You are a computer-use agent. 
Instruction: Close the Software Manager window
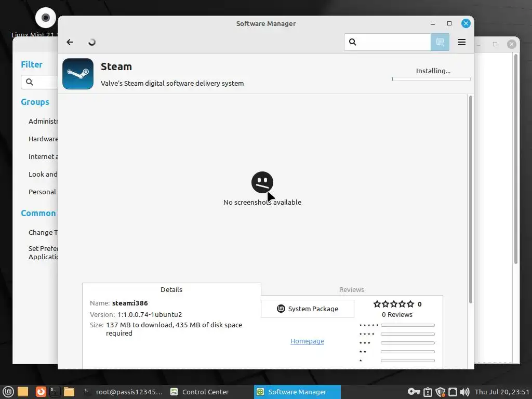[x=466, y=23]
